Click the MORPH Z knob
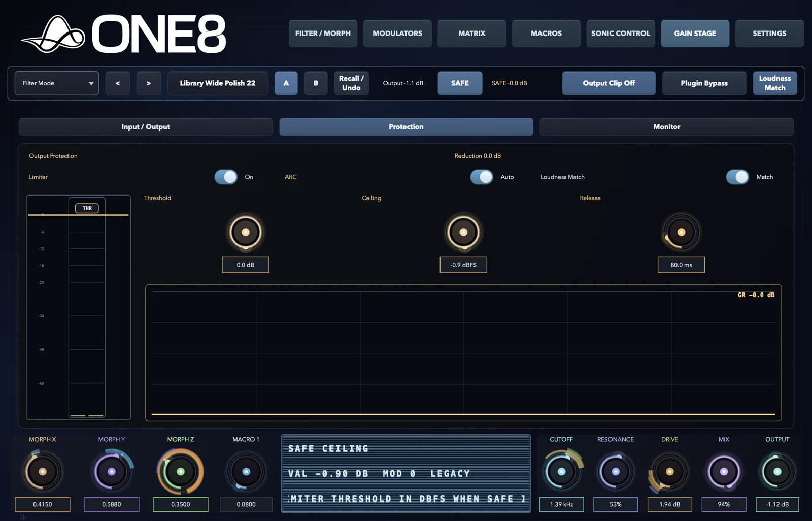 [180, 472]
